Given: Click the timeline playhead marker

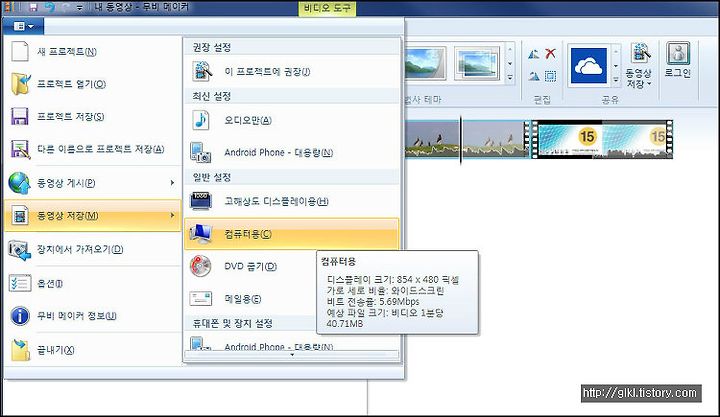Looking at the screenshot, I should click(461, 140).
